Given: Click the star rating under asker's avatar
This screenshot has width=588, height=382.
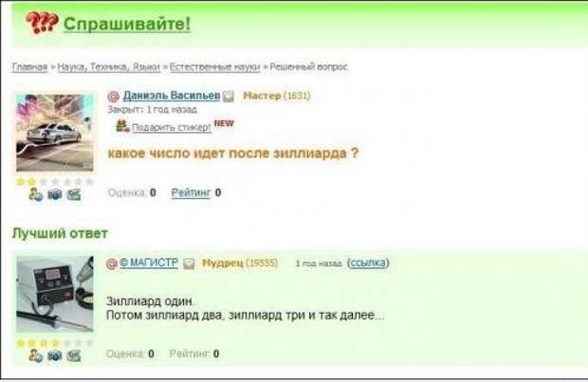Looking at the screenshot, I should (x=55, y=182).
